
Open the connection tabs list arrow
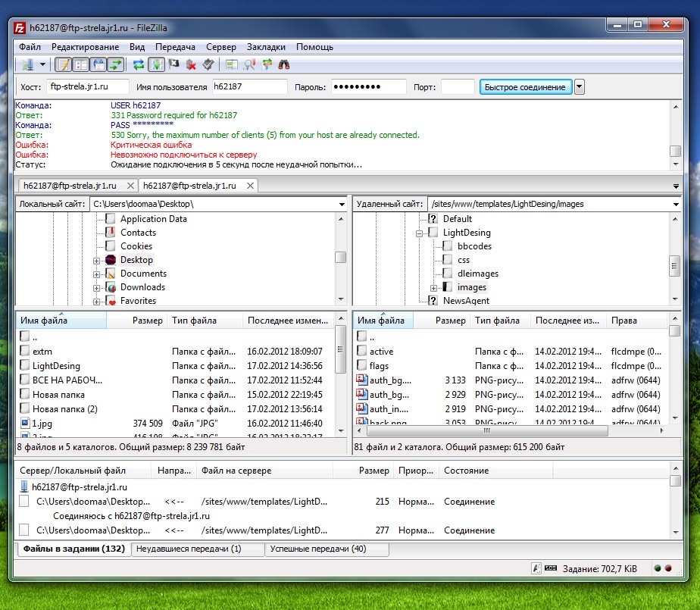pos(676,186)
